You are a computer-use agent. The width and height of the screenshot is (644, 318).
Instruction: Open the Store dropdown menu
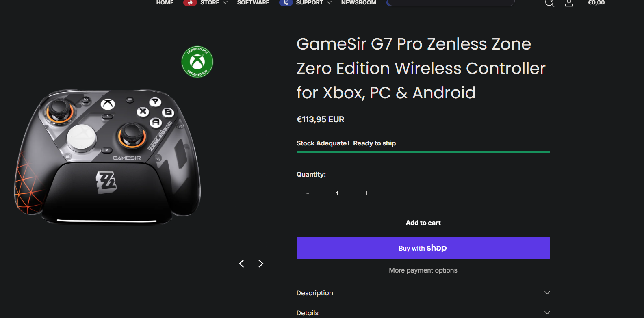pos(214,2)
